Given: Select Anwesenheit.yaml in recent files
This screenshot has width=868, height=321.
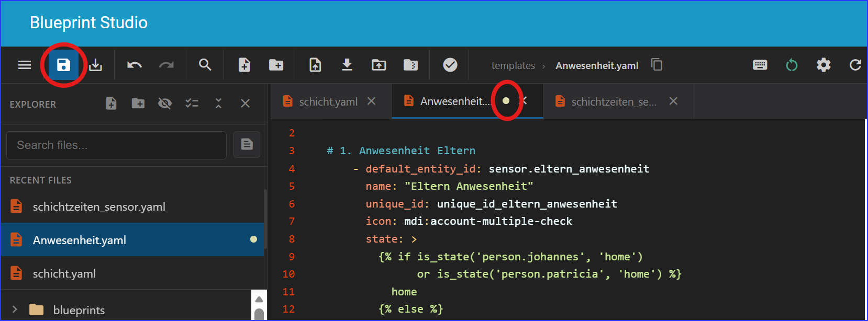Looking at the screenshot, I should (x=132, y=240).
